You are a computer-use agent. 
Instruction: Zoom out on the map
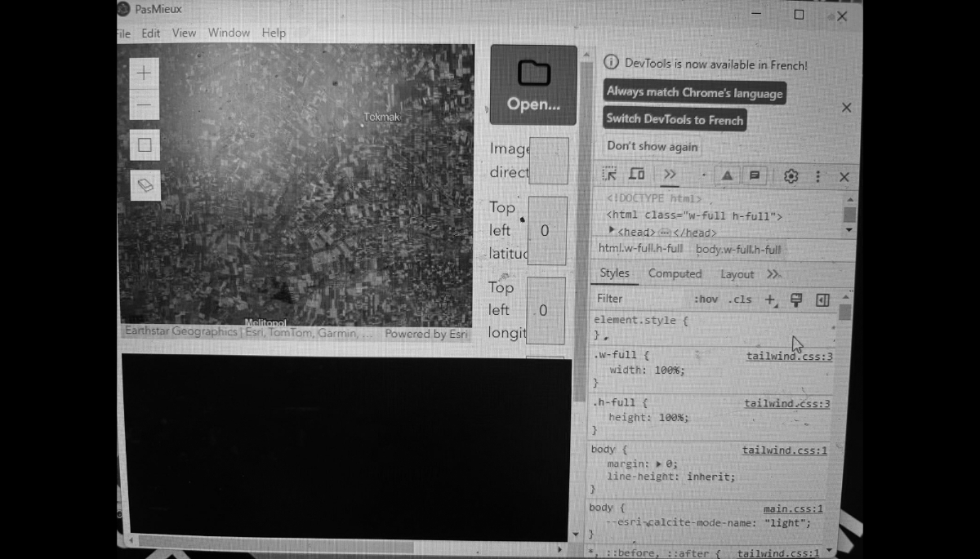145,105
